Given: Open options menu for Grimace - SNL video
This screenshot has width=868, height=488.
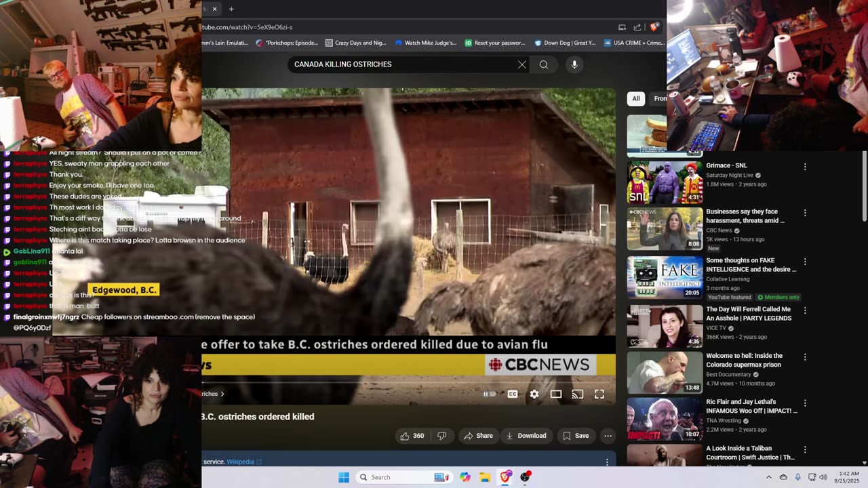Looking at the screenshot, I should click(x=805, y=167).
